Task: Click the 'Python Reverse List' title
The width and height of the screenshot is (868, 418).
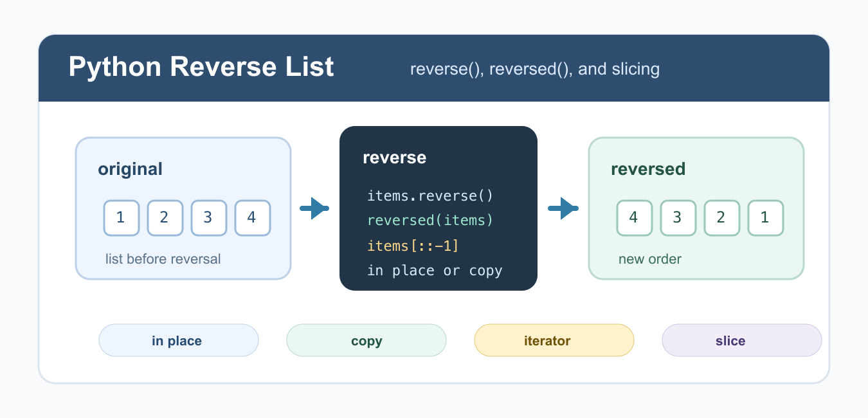Action: (x=201, y=68)
